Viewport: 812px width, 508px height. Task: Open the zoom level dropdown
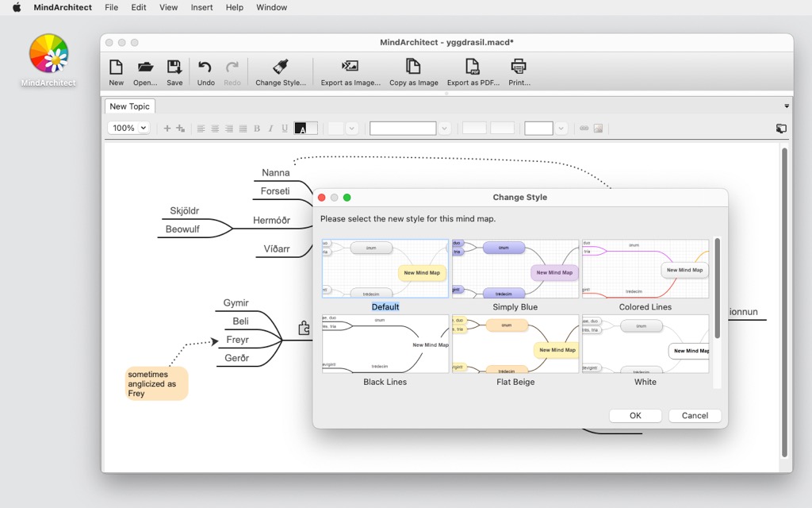pos(128,128)
